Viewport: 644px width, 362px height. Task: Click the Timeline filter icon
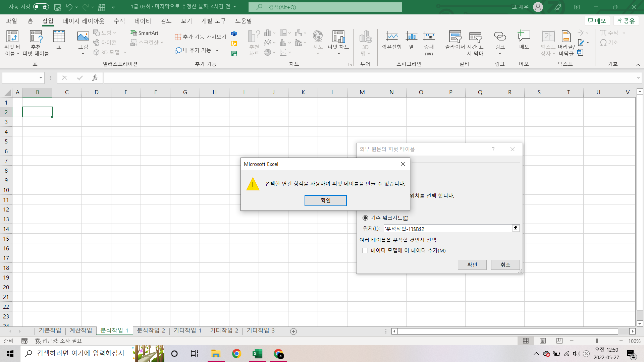coord(475,37)
